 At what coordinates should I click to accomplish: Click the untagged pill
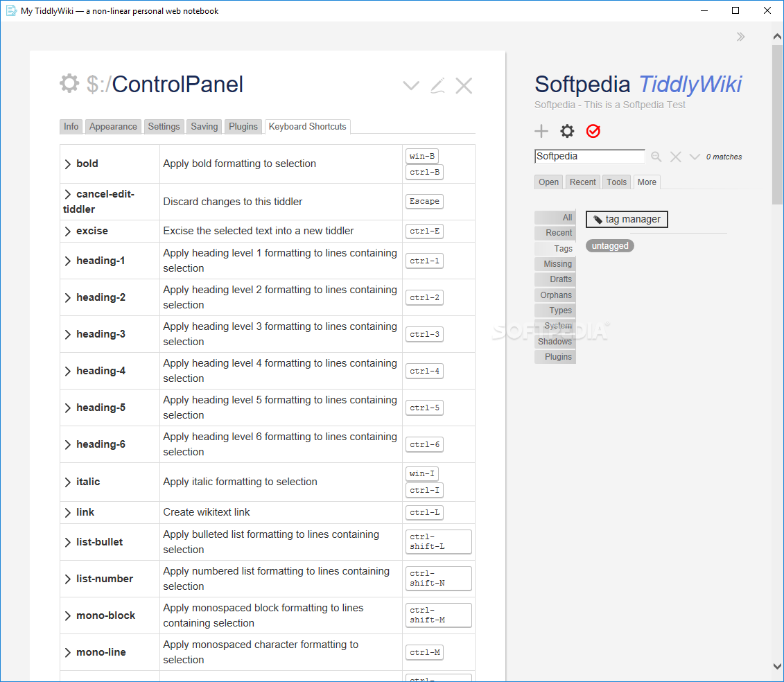click(x=609, y=246)
